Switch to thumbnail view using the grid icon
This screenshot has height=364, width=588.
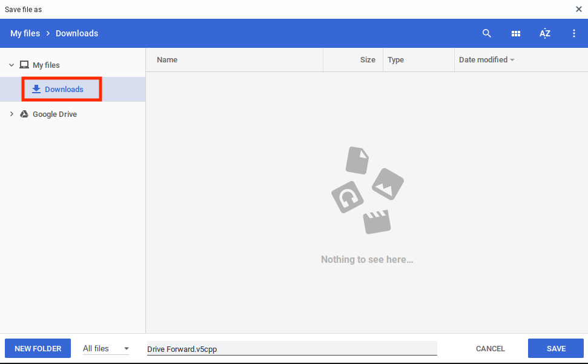coord(516,33)
